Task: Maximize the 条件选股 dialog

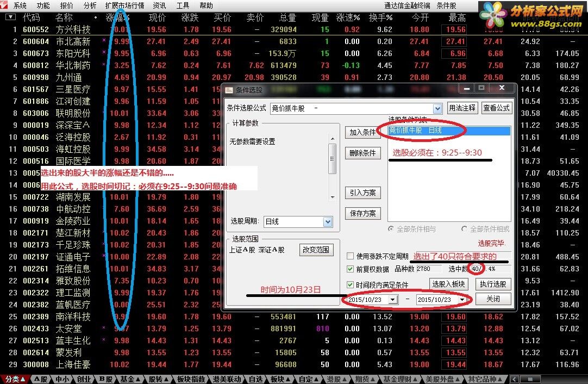Action: click(481, 88)
